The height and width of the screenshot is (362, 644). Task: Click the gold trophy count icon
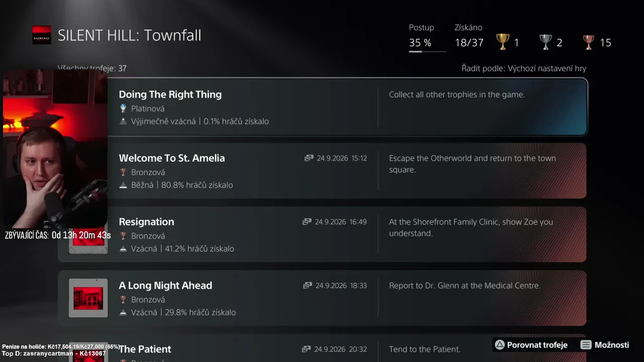503,42
